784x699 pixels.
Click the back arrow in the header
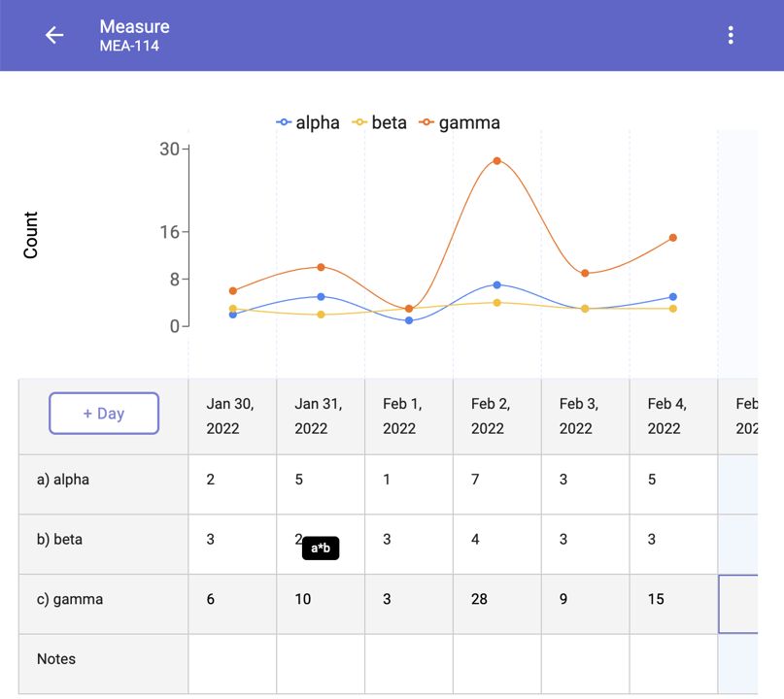pos(53,35)
